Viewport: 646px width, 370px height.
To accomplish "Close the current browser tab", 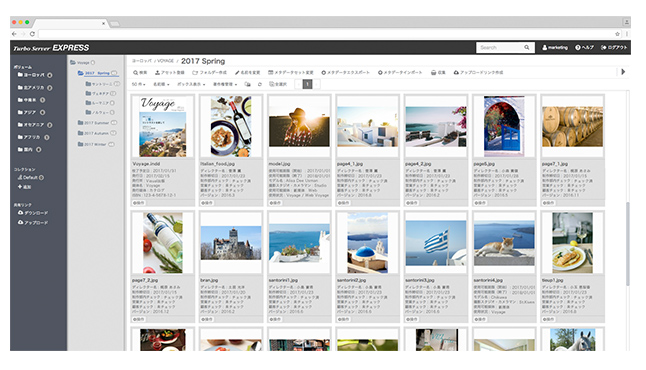I will [103, 23].
